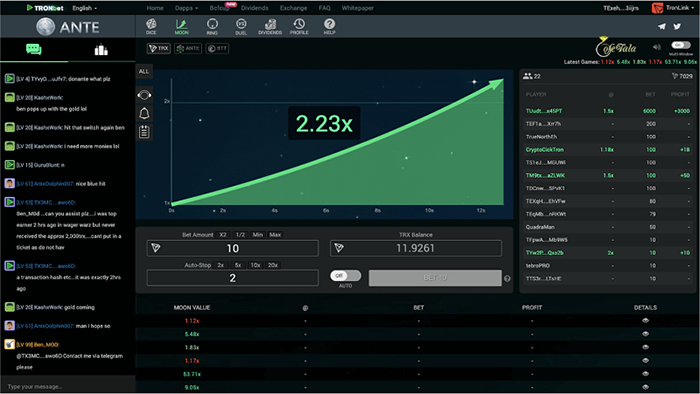The height and width of the screenshot is (394, 700).
Task: Expand the English language dropdown
Action: coord(85,8)
